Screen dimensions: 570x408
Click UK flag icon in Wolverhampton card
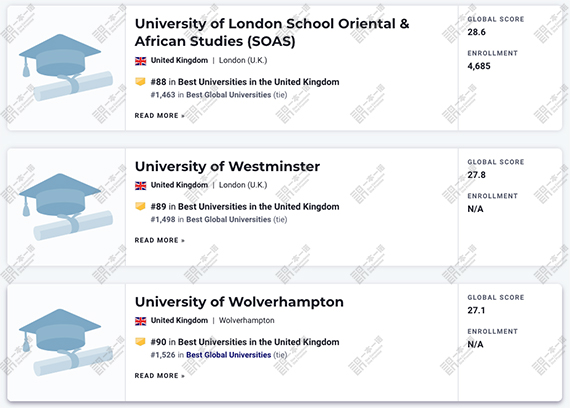(141, 321)
